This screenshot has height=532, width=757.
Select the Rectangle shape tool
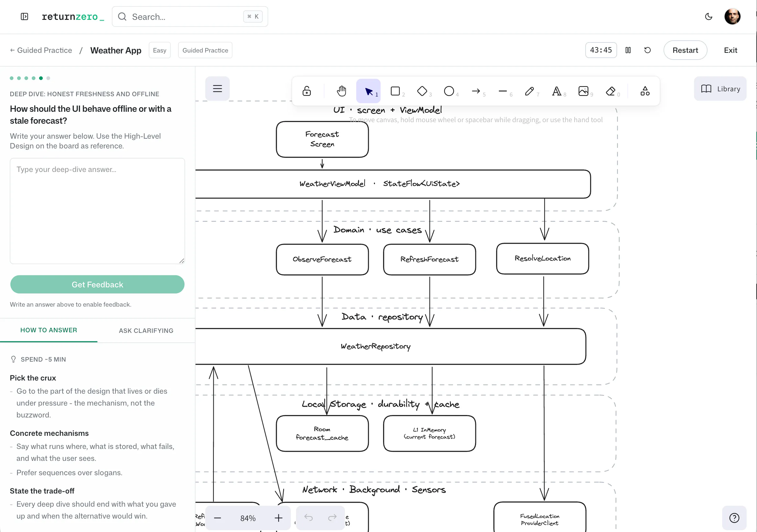point(395,91)
